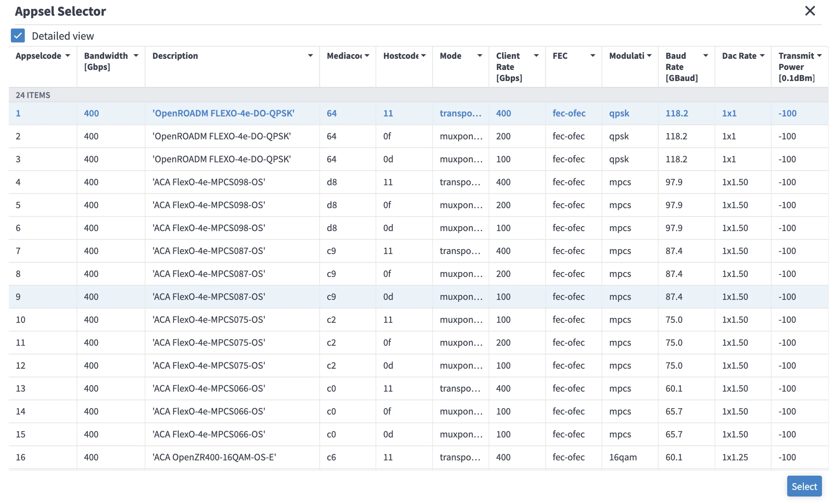Open the Mediacode column filter arrow
This screenshot has height=504, width=835.
pos(367,55)
